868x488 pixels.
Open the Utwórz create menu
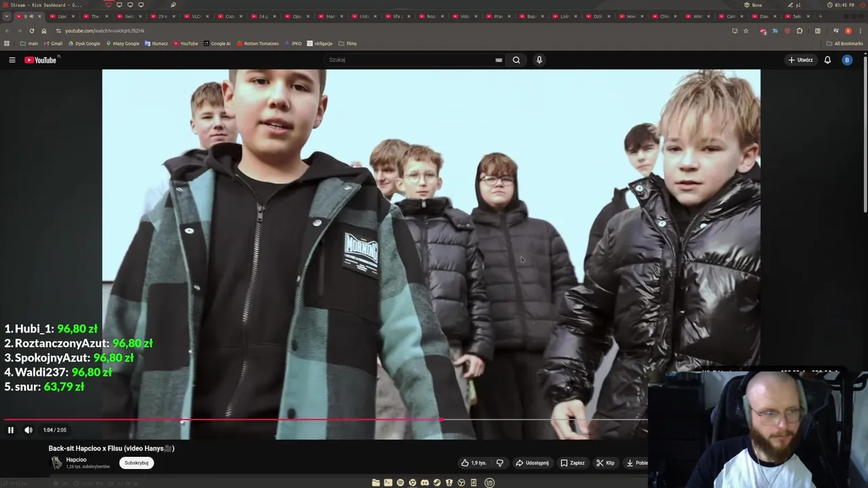point(800,60)
